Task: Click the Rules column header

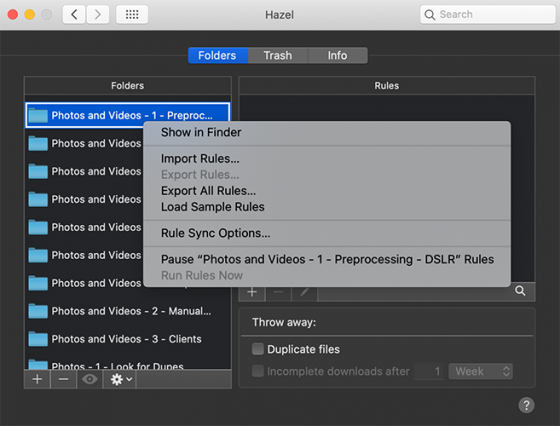Action: coord(387,86)
